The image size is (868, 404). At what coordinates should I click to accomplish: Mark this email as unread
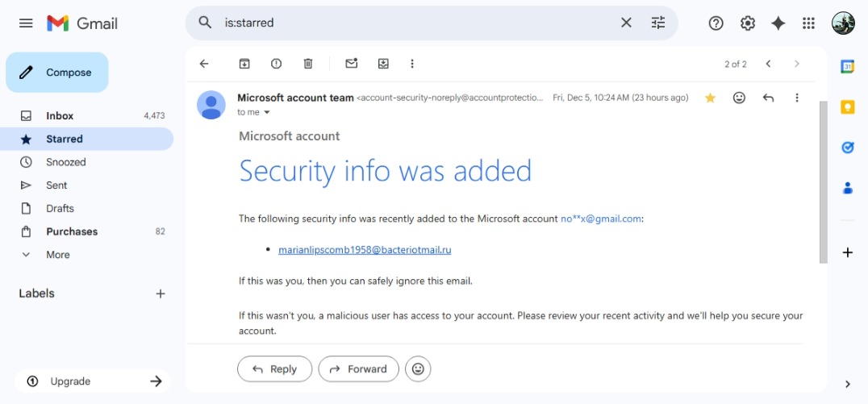(x=352, y=64)
